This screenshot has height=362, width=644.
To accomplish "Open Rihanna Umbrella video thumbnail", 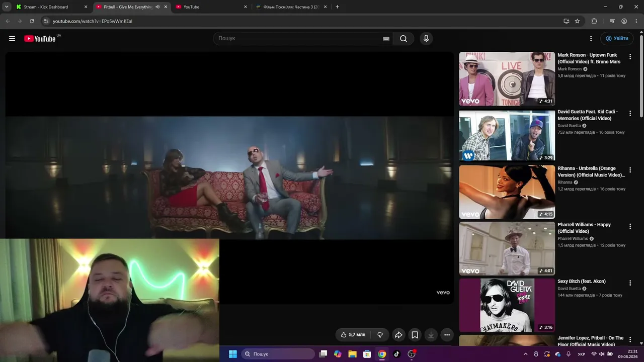I will tap(507, 192).
